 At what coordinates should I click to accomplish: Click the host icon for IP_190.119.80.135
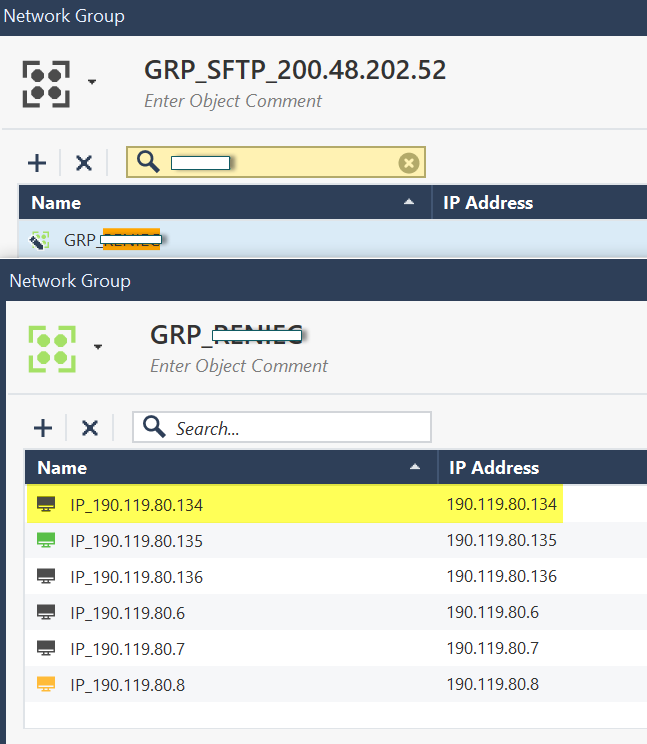(x=46, y=541)
